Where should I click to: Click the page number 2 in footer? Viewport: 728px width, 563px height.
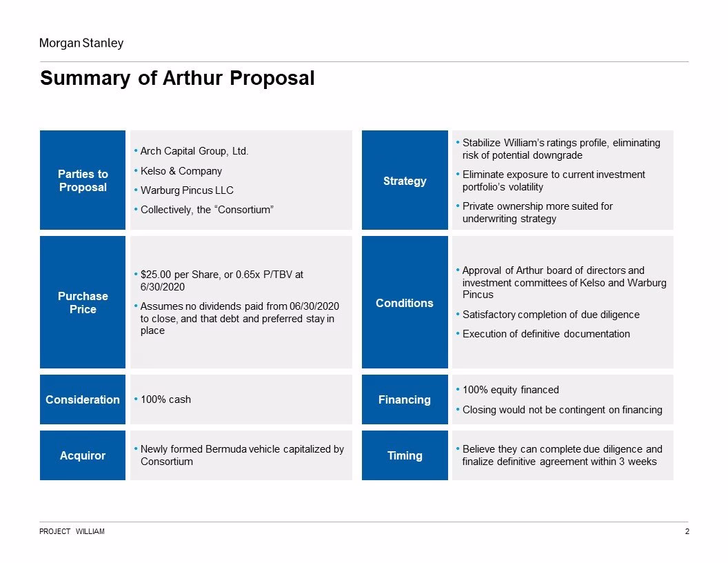coord(687,531)
